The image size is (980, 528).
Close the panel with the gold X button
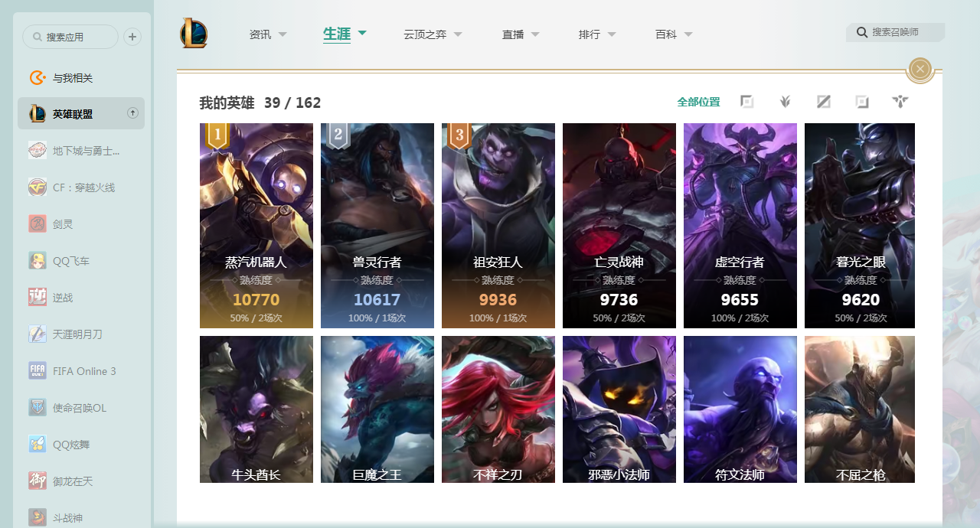(x=920, y=70)
